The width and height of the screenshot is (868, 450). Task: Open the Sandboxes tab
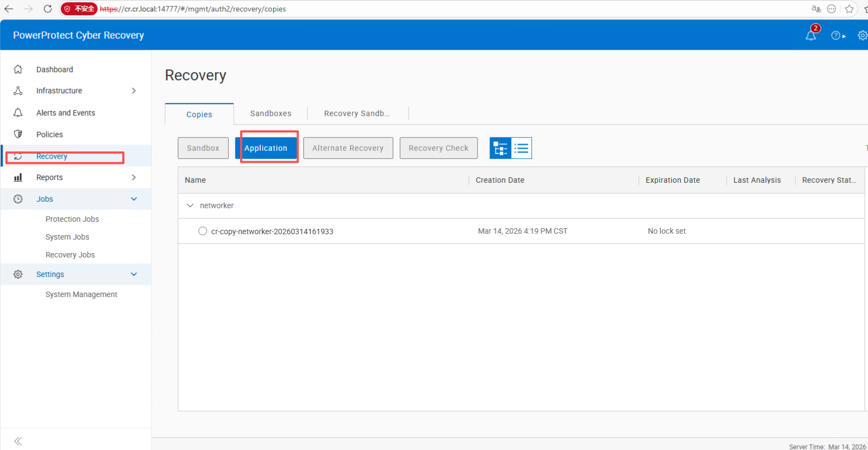[x=270, y=114]
